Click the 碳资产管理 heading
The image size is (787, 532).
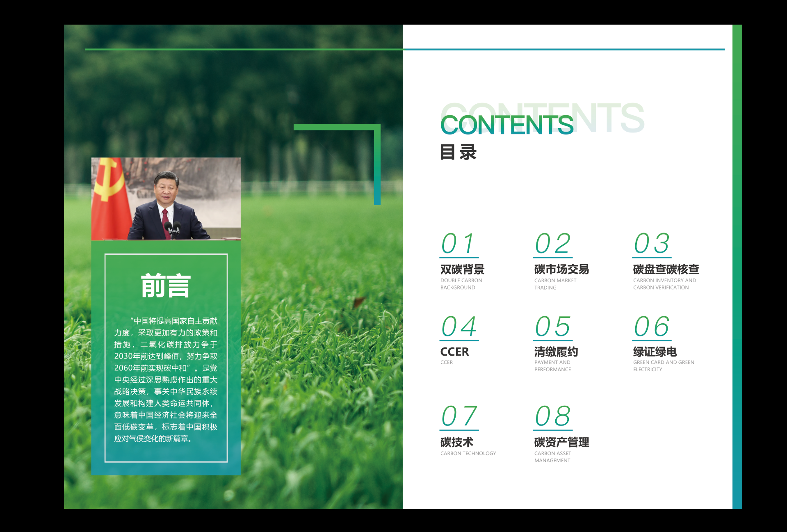pyautogui.click(x=561, y=442)
